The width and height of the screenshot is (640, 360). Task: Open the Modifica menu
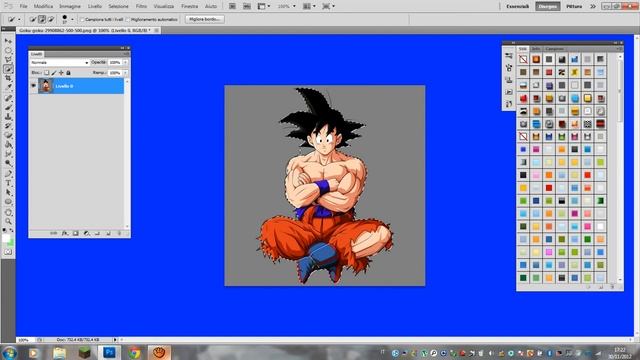tap(43, 6)
